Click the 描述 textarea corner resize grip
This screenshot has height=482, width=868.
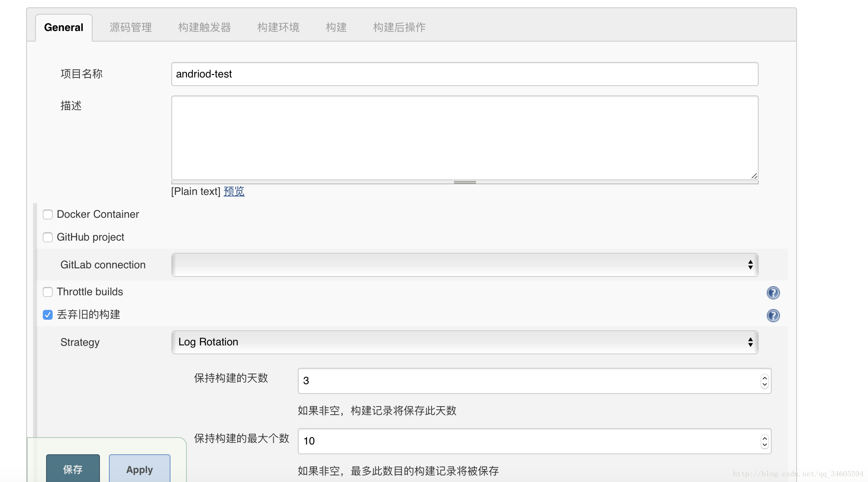[x=754, y=176]
